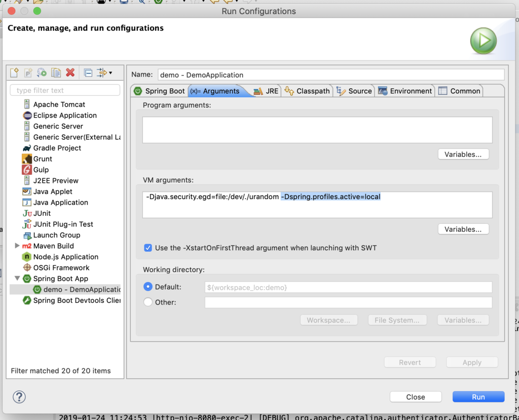This screenshot has height=420, width=519.
Task: Collapse the Spring Boot App node
Action: coord(17,278)
